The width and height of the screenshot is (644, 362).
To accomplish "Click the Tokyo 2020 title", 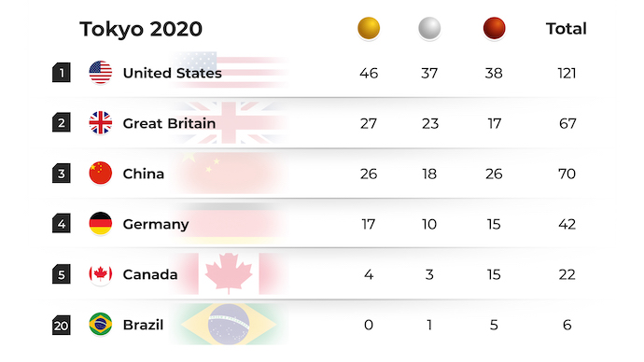I will tap(141, 29).
